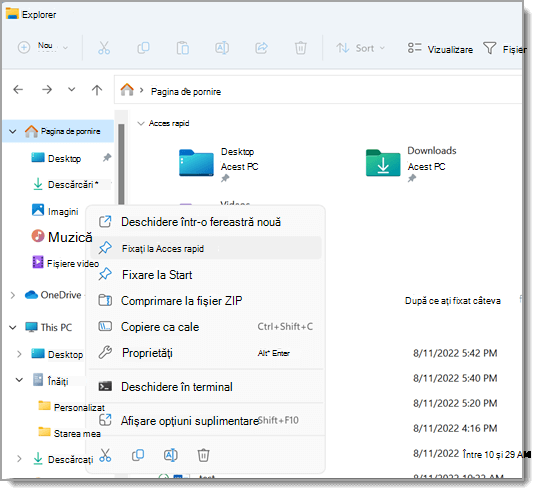Expand the OneDrive tree node
This screenshot has height=496, width=539.
pos(13,295)
